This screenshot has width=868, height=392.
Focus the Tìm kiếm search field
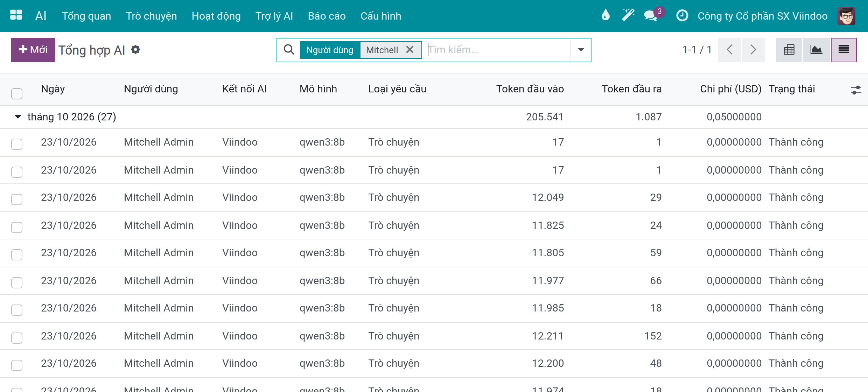pos(498,50)
